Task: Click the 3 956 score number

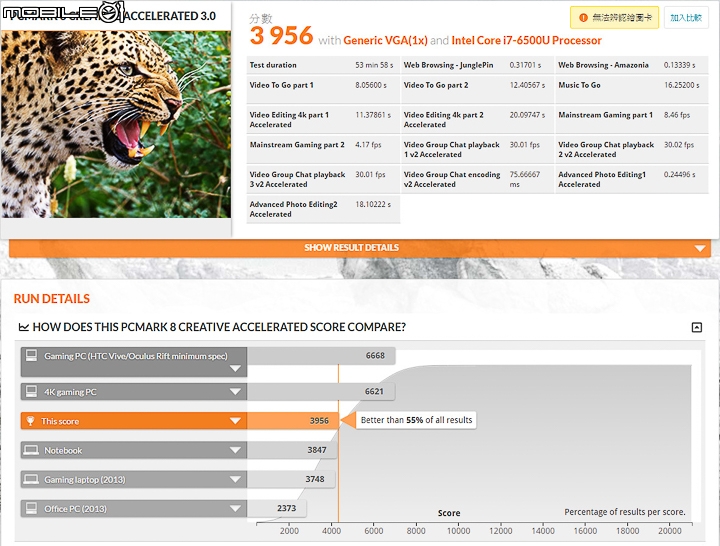Action: [x=281, y=36]
